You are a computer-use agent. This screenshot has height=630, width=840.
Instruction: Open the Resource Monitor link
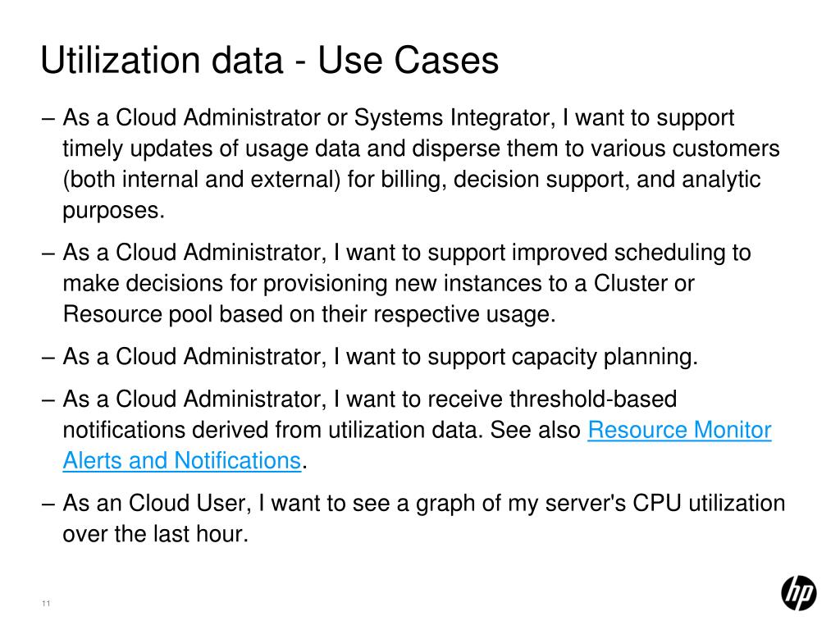pyautogui.click(x=679, y=431)
